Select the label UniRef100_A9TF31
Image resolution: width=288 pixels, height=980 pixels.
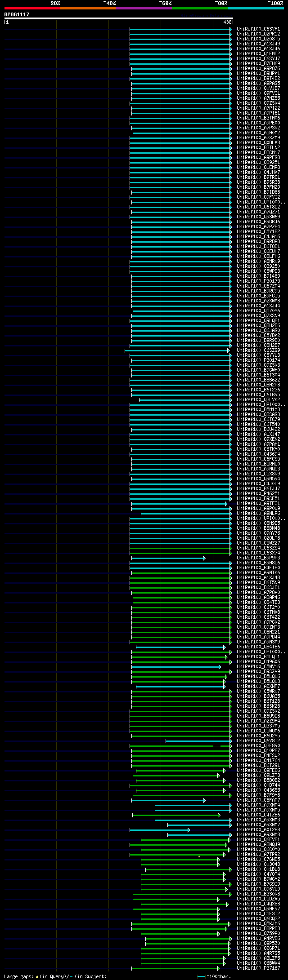(258, 504)
